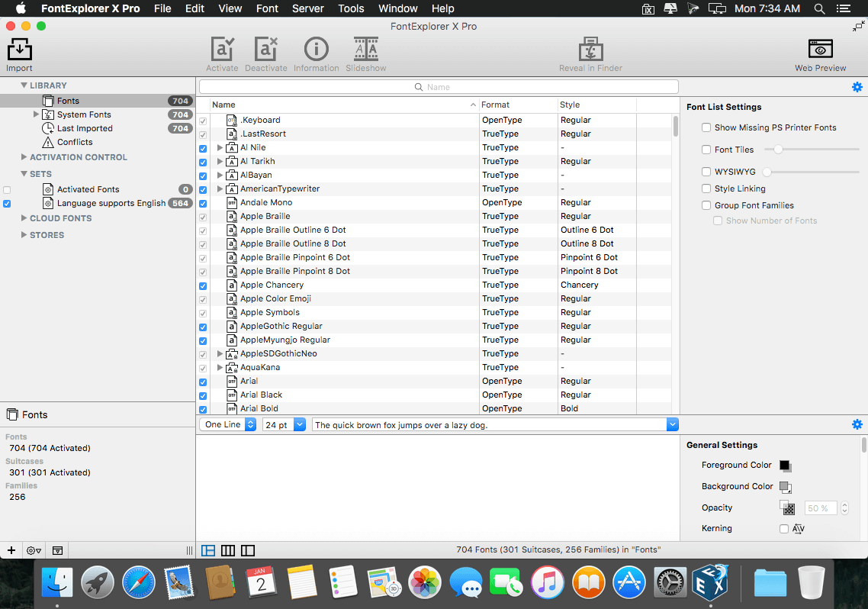
Task: Enable the WYSIWYG checkbox
Action: pyautogui.click(x=706, y=172)
